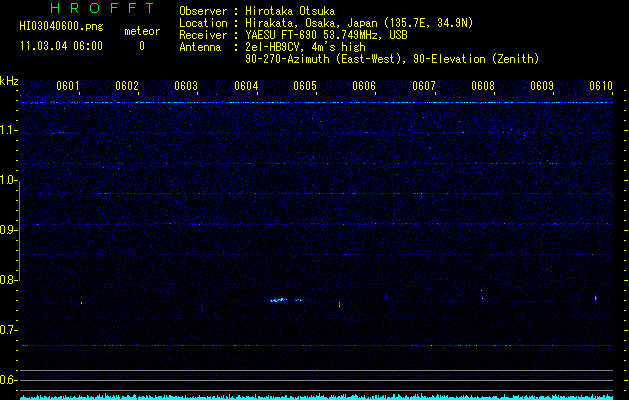629x400 pixels.
Task: Click the Location field label
Action: coord(204,23)
